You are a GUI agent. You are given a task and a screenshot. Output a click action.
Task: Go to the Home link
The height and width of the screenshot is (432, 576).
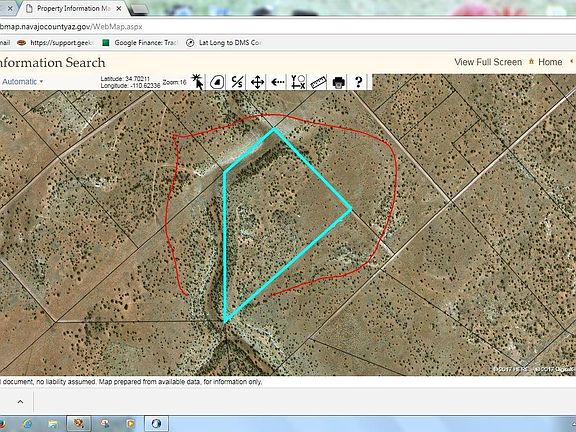click(550, 62)
